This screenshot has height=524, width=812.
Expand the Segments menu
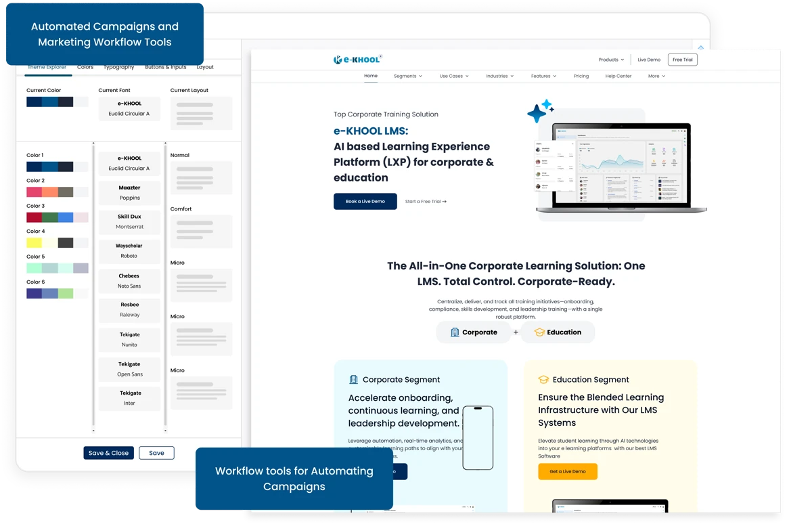408,77
